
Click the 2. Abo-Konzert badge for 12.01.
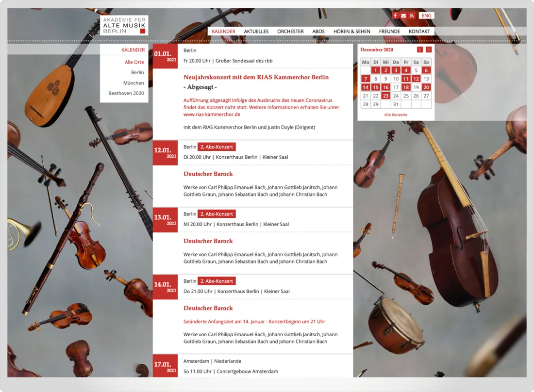[217, 147]
